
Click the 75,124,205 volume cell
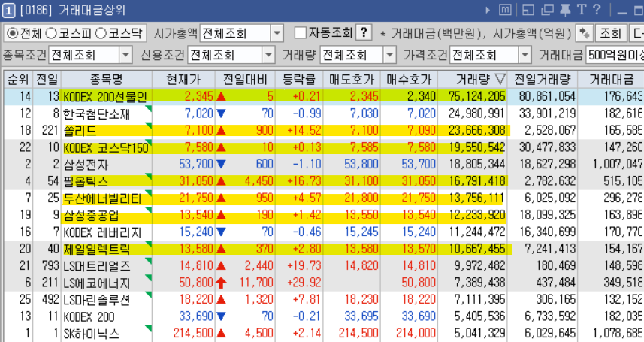(x=477, y=96)
